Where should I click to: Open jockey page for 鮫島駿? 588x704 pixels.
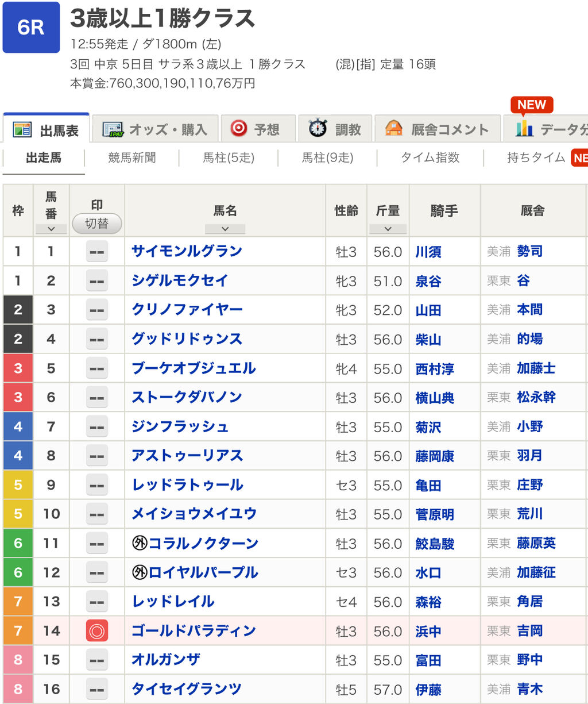click(435, 544)
